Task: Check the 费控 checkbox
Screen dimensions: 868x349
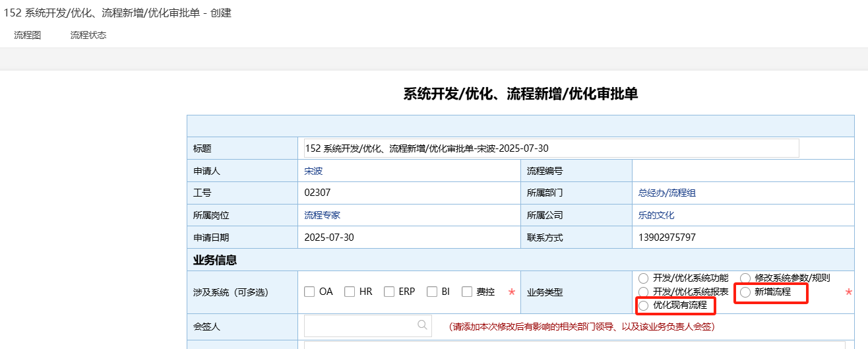Action: point(467,292)
